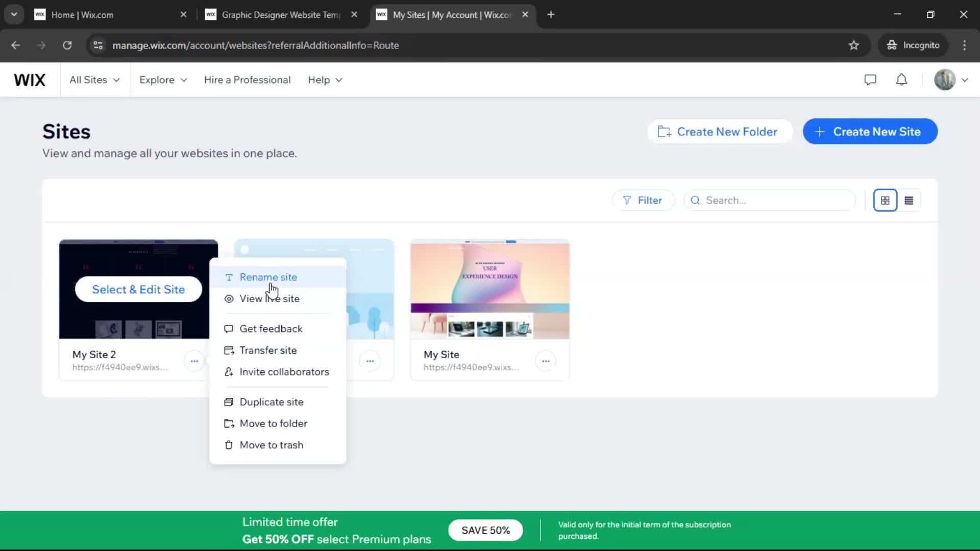Image resolution: width=980 pixels, height=551 pixels.
Task: Open a new browser tab
Action: point(551,15)
